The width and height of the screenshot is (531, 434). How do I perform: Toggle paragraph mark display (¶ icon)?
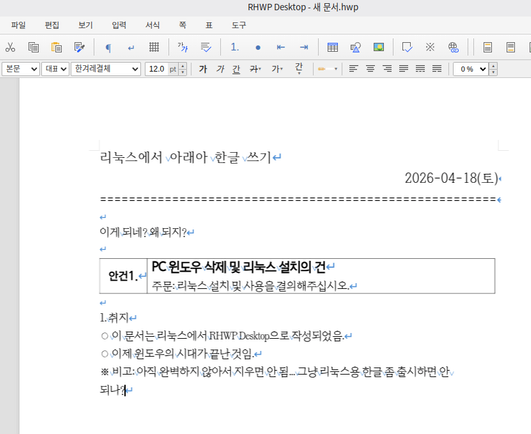click(x=108, y=47)
